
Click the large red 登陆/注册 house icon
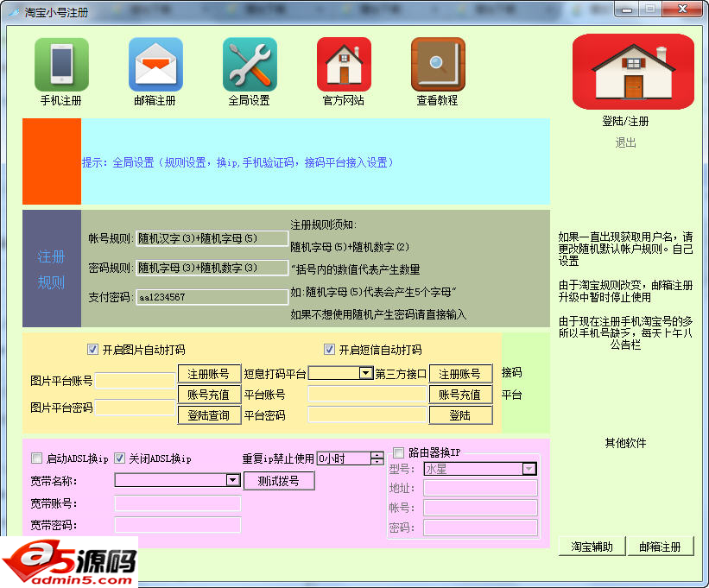pos(633,72)
